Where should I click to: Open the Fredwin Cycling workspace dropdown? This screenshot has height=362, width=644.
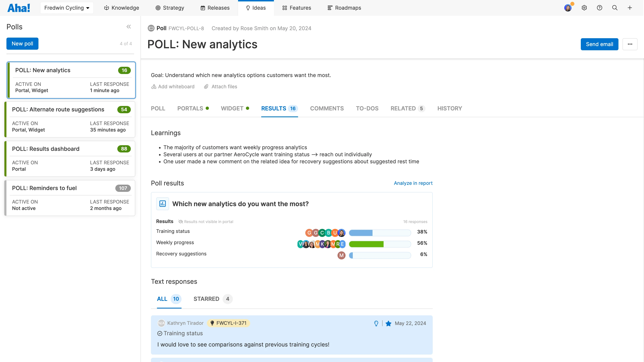(66, 8)
